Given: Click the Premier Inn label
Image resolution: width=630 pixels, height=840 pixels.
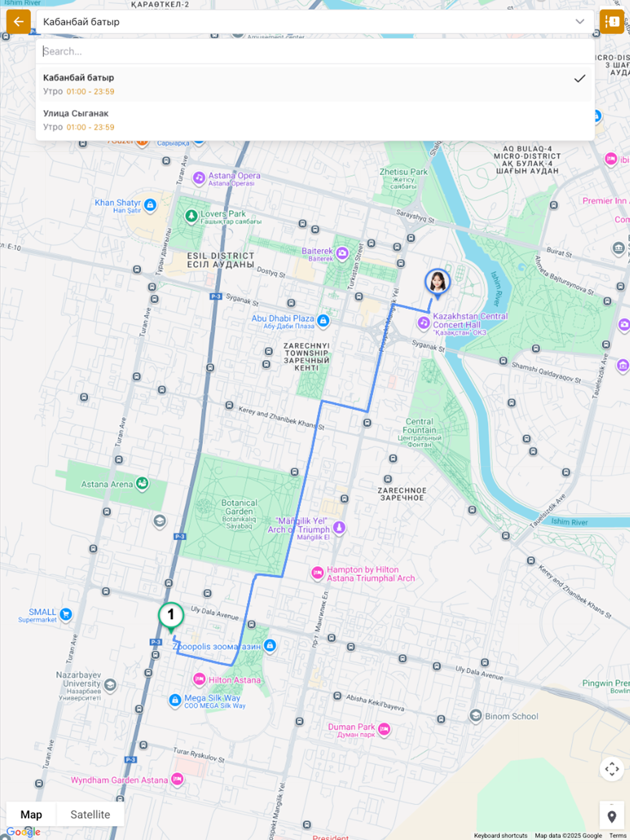Looking at the screenshot, I should pyautogui.click(x=605, y=201).
